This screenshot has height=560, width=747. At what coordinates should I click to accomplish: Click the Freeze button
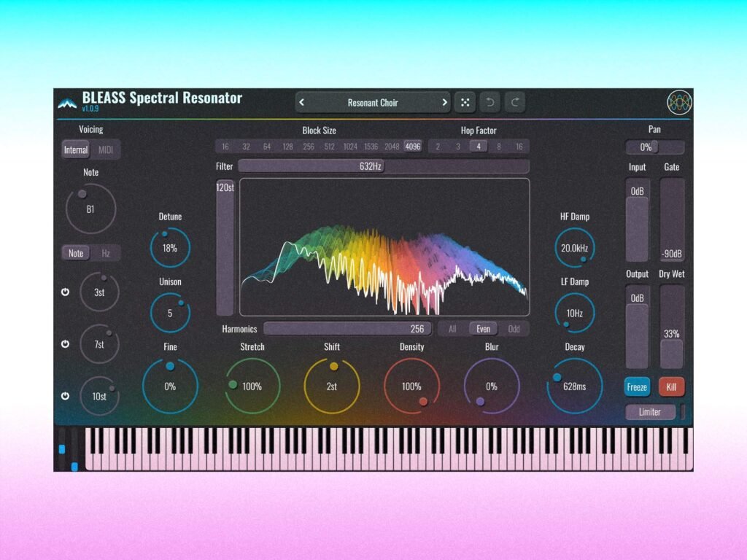tap(637, 386)
